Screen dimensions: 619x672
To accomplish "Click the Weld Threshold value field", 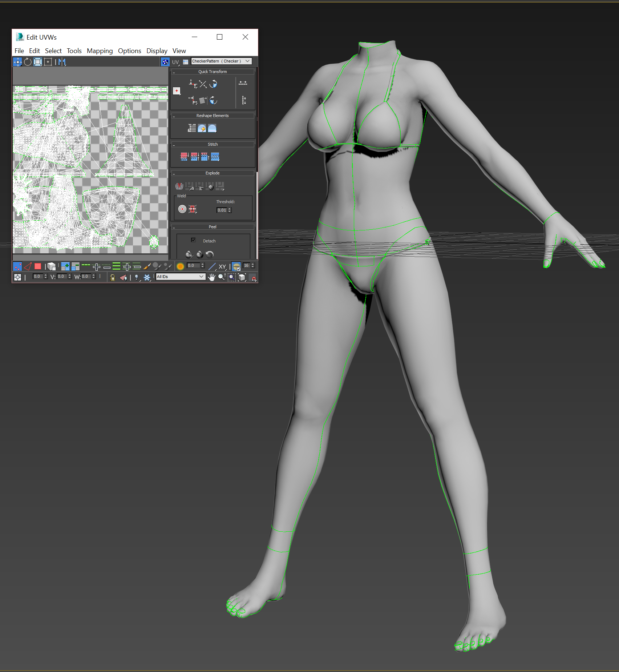I will [x=222, y=210].
